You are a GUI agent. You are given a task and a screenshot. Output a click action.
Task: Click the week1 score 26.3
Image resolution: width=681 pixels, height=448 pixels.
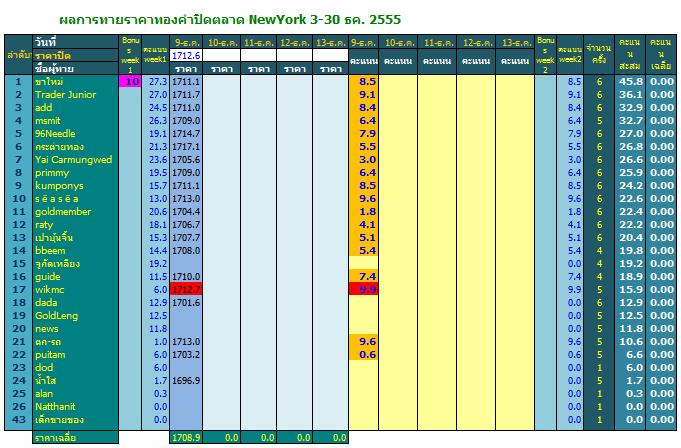click(x=158, y=121)
